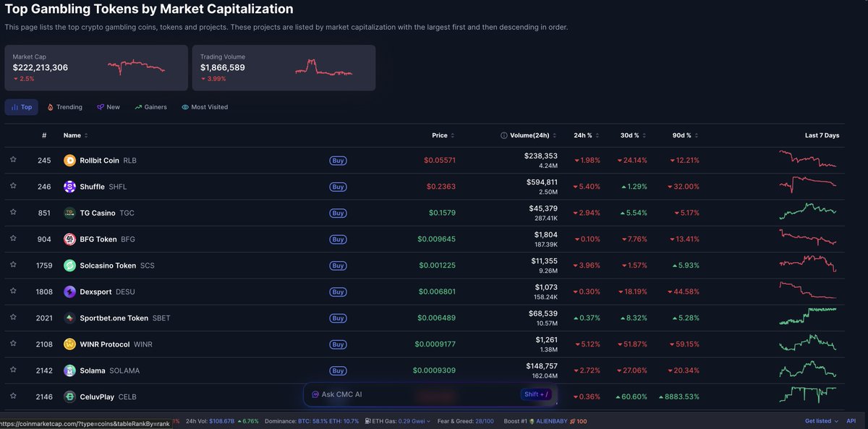Screen dimensions: 868x429
Task: Click Buy for Sportbet.one Token
Action: (x=338, y=318)
